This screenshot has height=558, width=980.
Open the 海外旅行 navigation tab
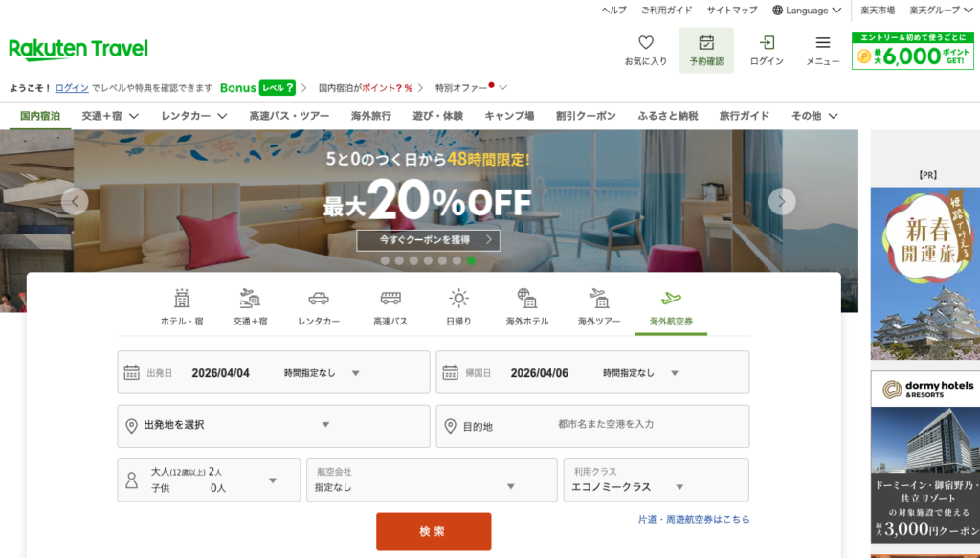[370, 116]
